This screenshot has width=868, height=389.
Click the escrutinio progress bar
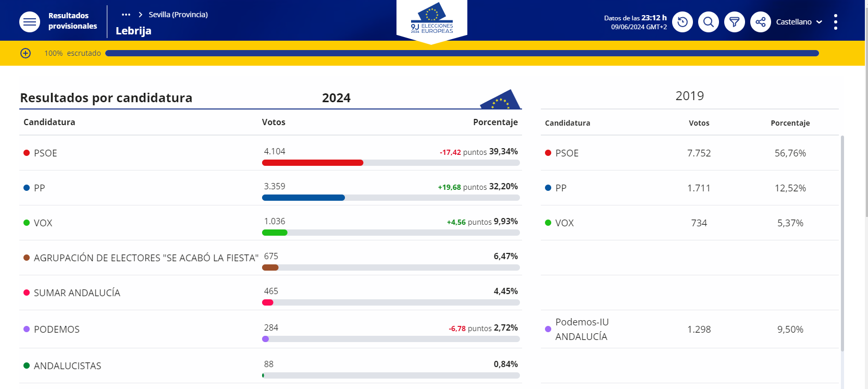point(463,53)
